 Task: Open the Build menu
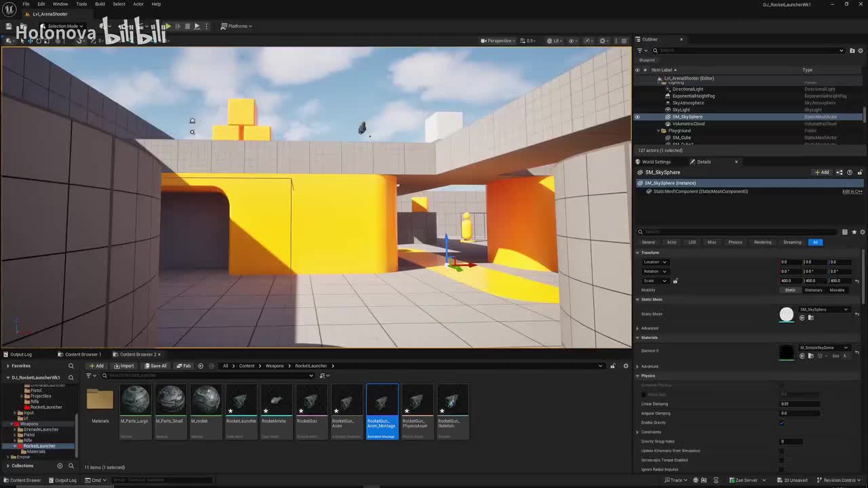click(100, 4)
